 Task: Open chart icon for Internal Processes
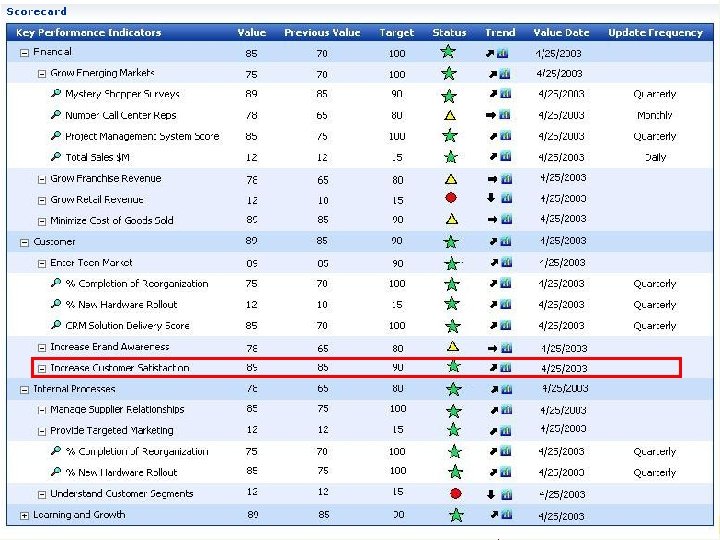pos(506,389)
